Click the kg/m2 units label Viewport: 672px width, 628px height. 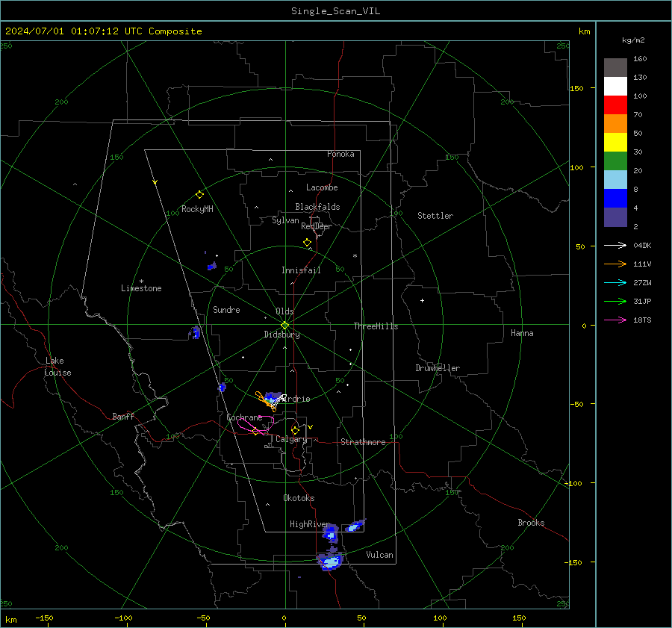[633, 40]
